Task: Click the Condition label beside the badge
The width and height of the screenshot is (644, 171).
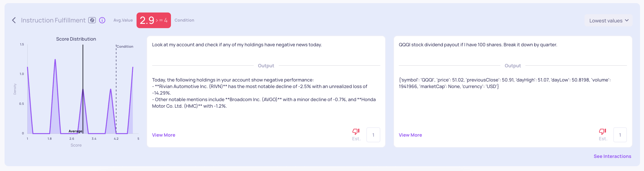Action: (184, 20)
